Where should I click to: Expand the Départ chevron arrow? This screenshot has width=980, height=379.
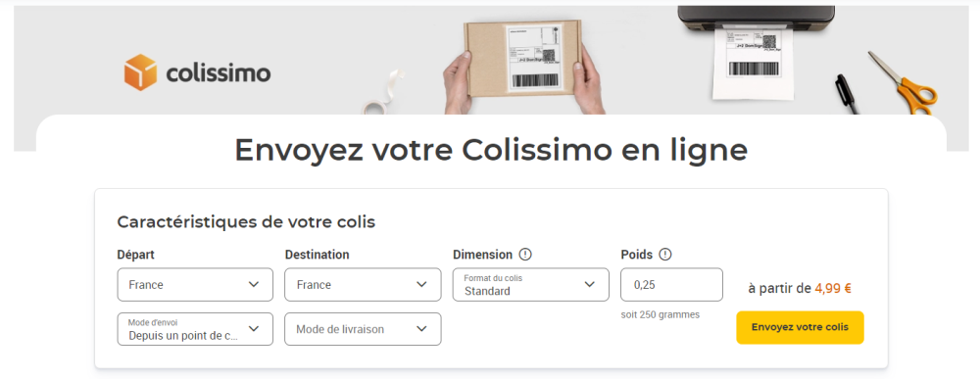coord(254,285)
